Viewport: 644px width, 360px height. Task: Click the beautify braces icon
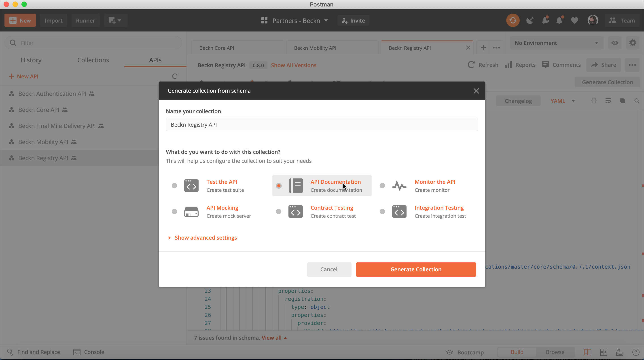(x=593, y=101)
